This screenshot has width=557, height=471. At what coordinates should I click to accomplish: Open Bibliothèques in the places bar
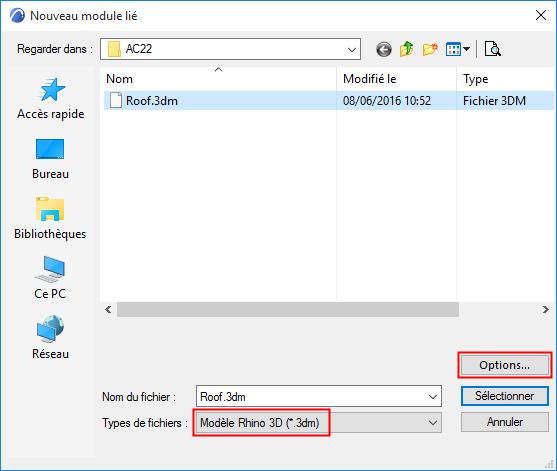pyautogui.click(x=50, y=218)
